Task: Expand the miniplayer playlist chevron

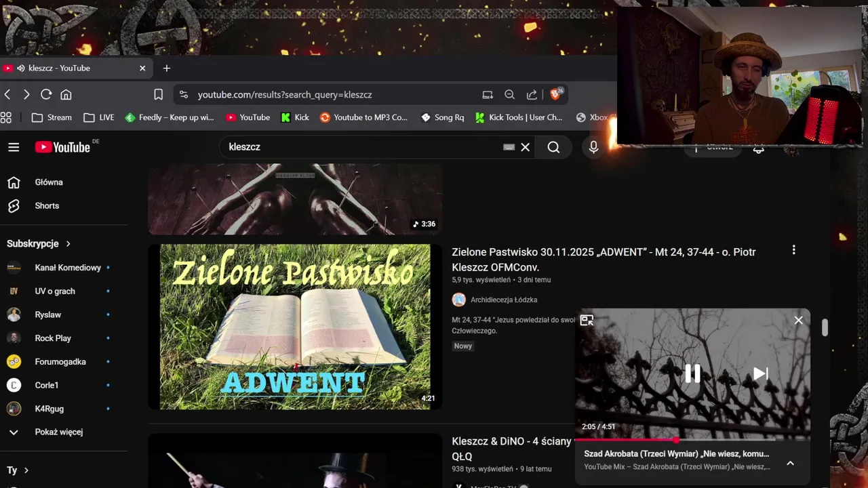Action: tap(790, 463)
